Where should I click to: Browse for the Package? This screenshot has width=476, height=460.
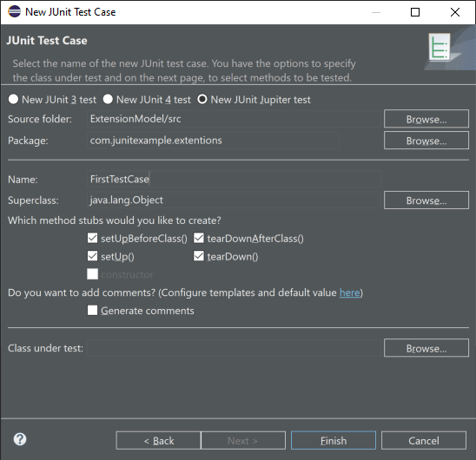(x=426, y=141)
